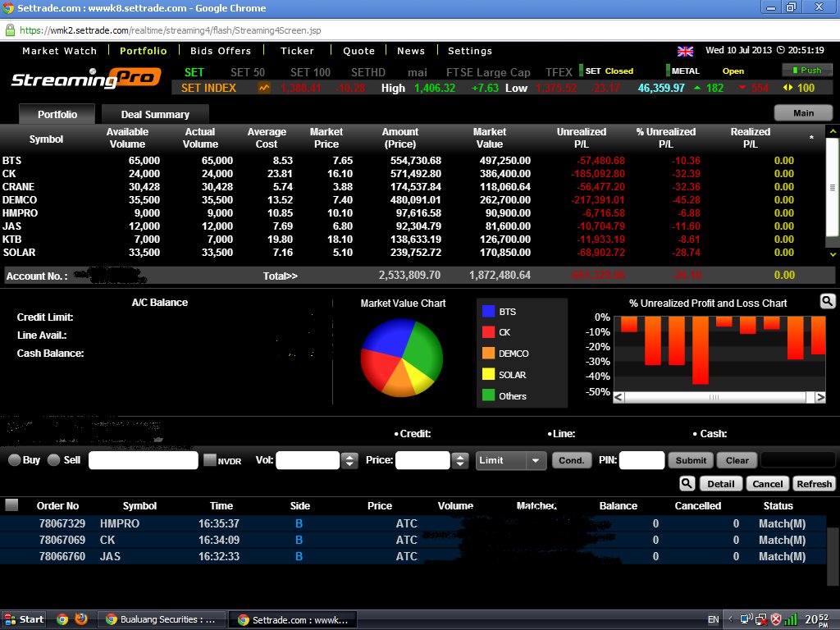The width and height of the screenshot is (840, 630).
Task: Focus the PIN input field
Action: click(641, 460)
